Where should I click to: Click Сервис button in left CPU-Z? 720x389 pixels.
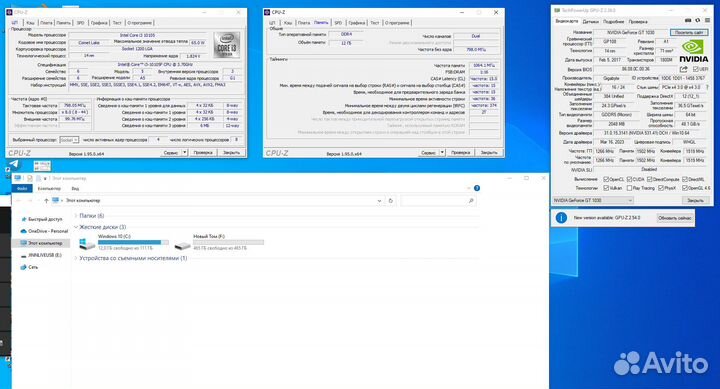[x=172, y=152]
